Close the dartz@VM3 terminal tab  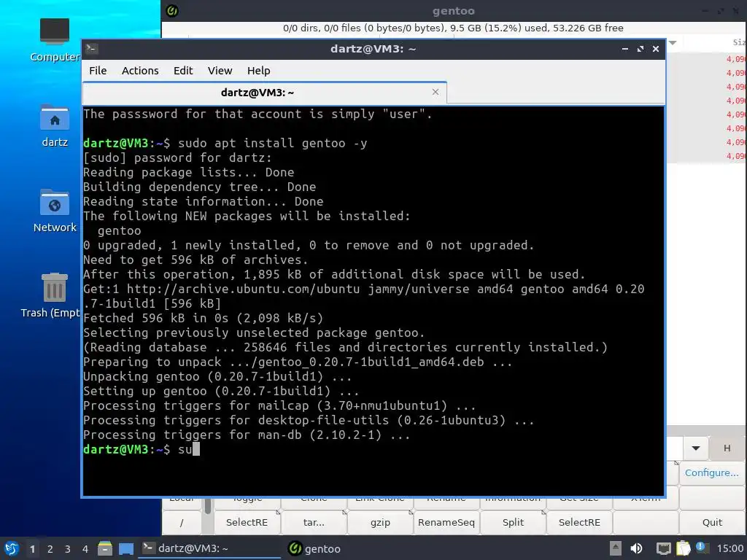tap(436, 92)
